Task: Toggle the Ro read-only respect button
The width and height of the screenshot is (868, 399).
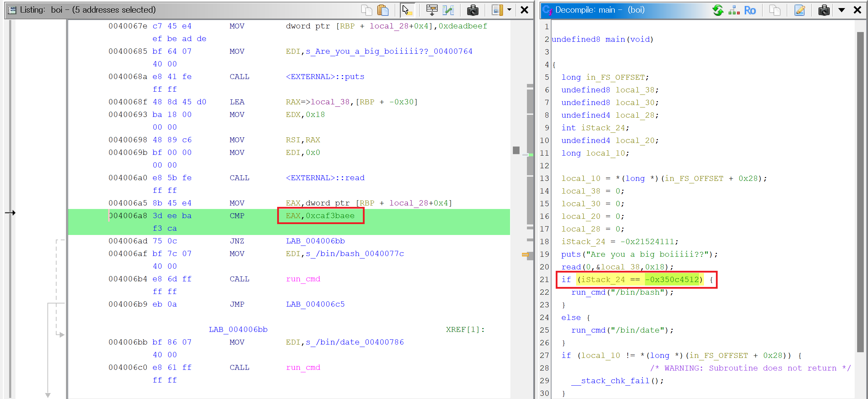Action: click(x=750, y=10)
